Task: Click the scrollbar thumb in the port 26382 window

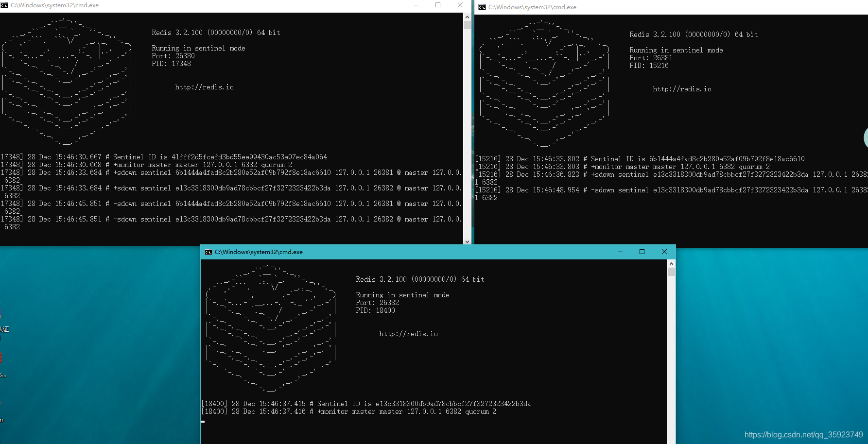Action: [x=672, y=272]
